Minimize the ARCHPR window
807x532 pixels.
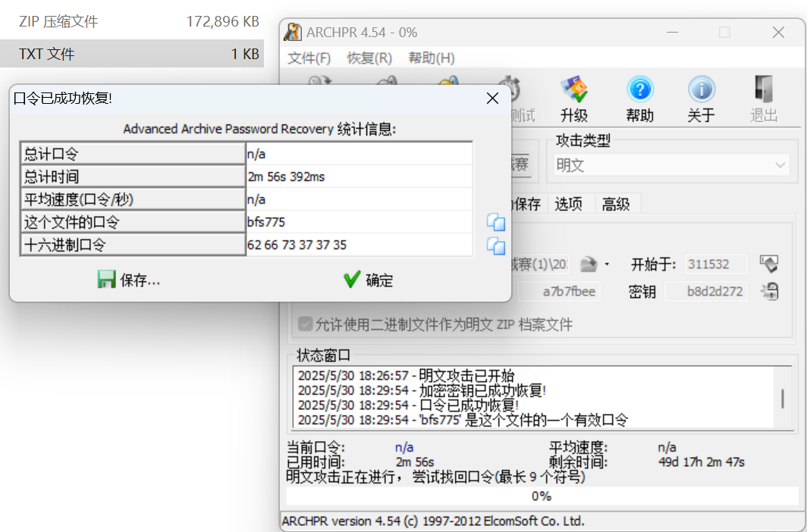pyautogui.click(x=672, y=33)
